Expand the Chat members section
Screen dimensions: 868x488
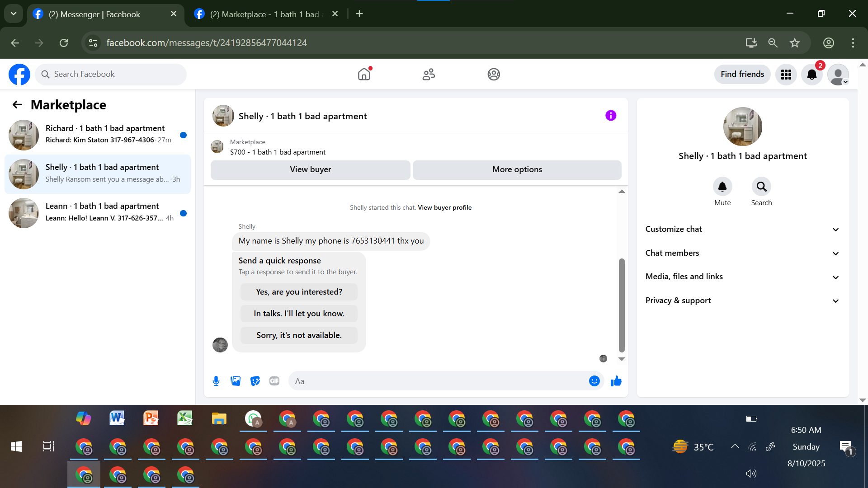[x=742, y=253]
